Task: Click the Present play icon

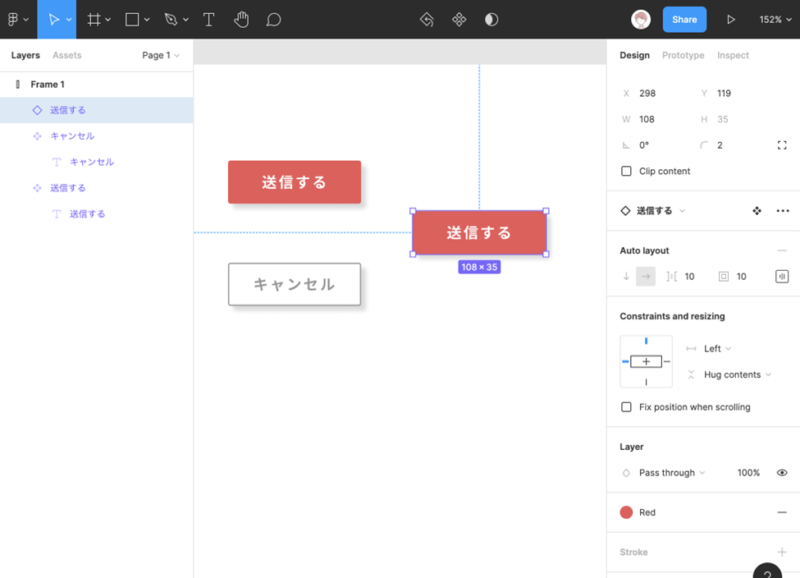Action: (x=731, y=19)
